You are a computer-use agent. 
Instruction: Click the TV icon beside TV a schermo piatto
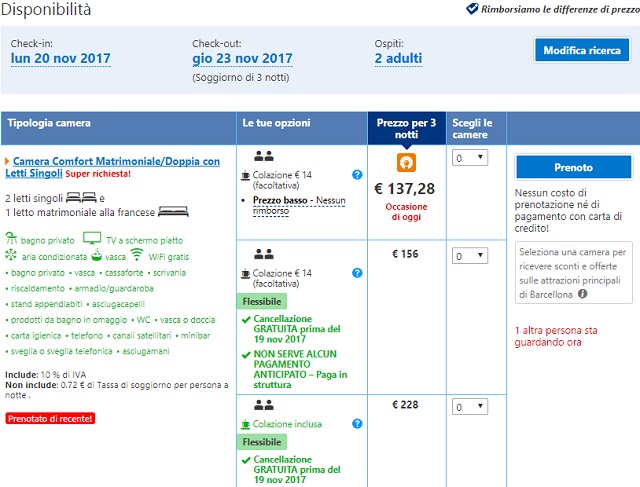[x=92, y=238]
